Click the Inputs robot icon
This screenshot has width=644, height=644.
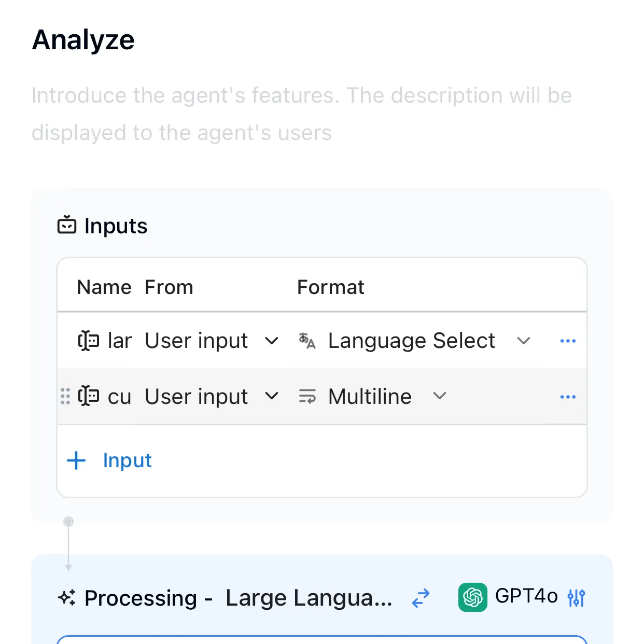pyautogui.click(x=67, y=225)
